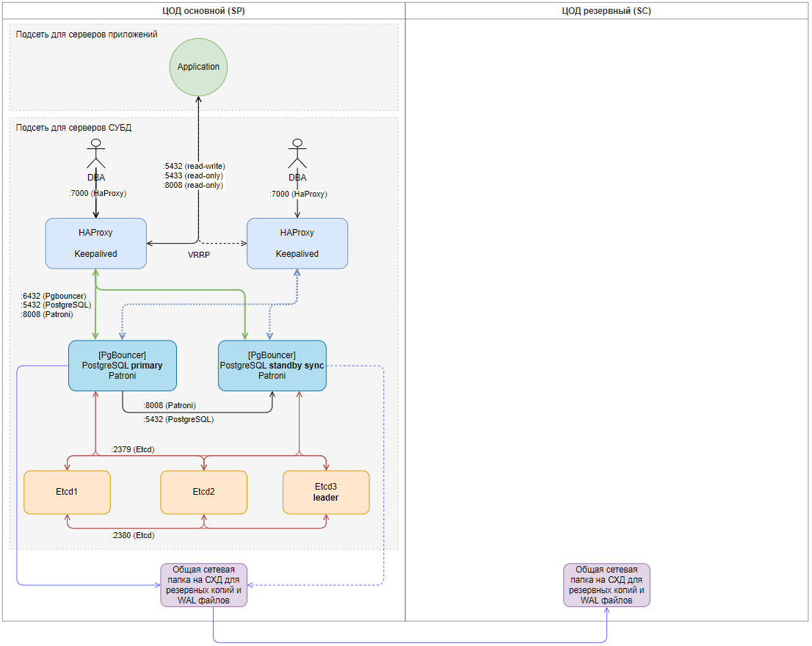Select the right HAProxy Keepalived box
The image size is (812, 646).
click(297, 243)
